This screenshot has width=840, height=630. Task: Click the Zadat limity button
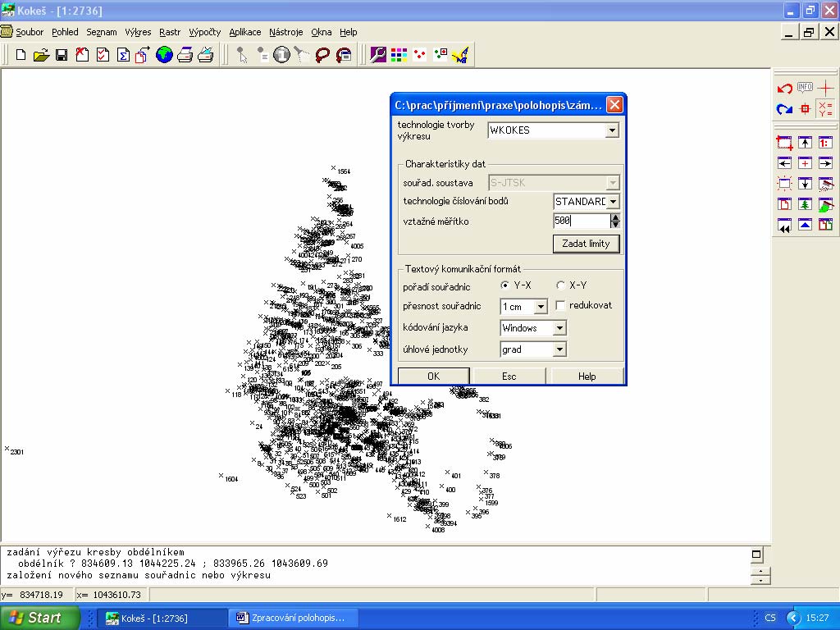point(586,244)
